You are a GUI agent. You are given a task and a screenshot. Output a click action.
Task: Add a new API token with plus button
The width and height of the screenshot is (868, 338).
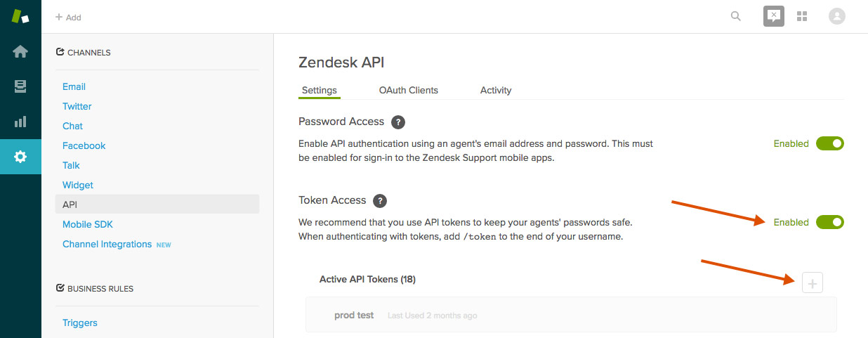tap(813, 283)
